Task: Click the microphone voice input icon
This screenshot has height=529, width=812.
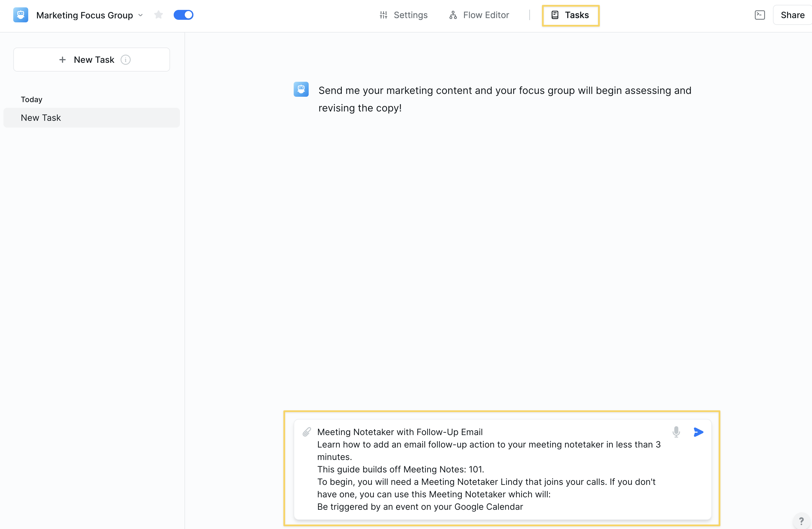Action: click(676, 432)
